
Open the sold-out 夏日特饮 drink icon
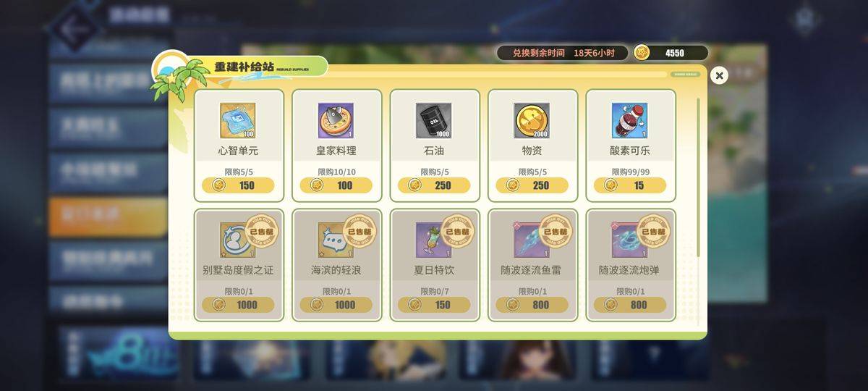[434, 240]
